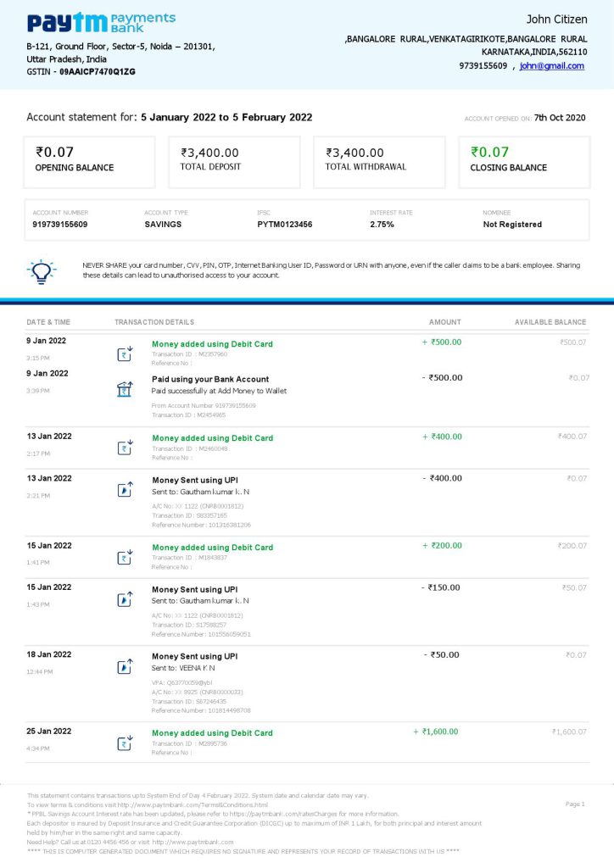
Task: Click the Available Balance column header
Action: point(550,322)
